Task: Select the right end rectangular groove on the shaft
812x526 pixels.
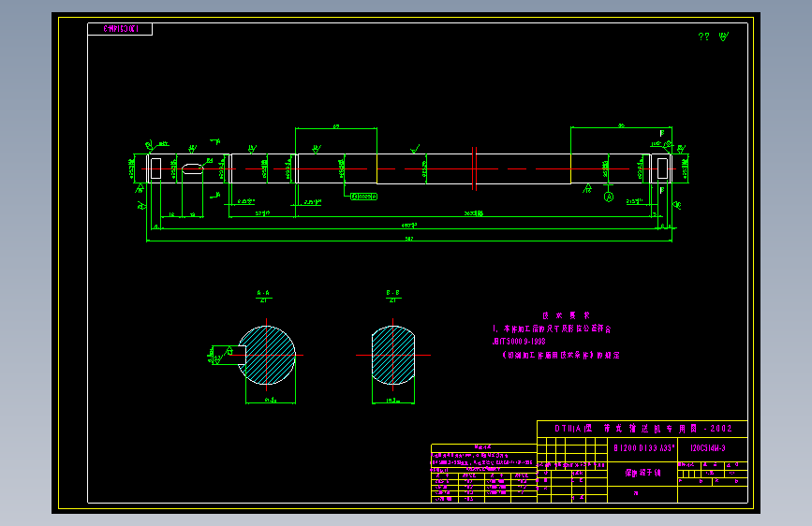Action: 662,168
